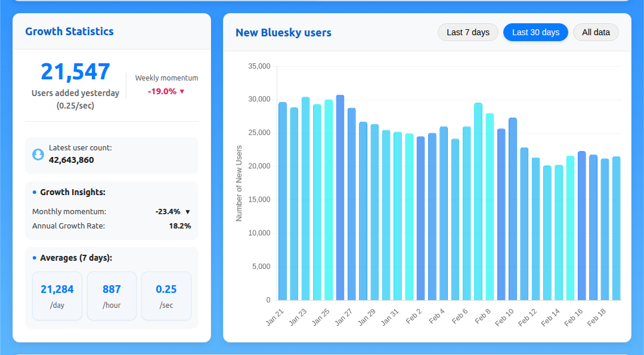This screenshot has width=644, height=355.
Task: Click the 42,643,860 latest user count value
Action: [x=72, y=160]
